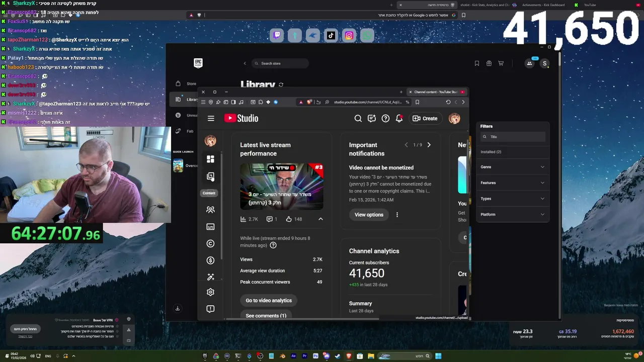Click the YouTube Studio logo
Image resolution: width=644 pixels, height=362 pixels.
coord(241,118)
